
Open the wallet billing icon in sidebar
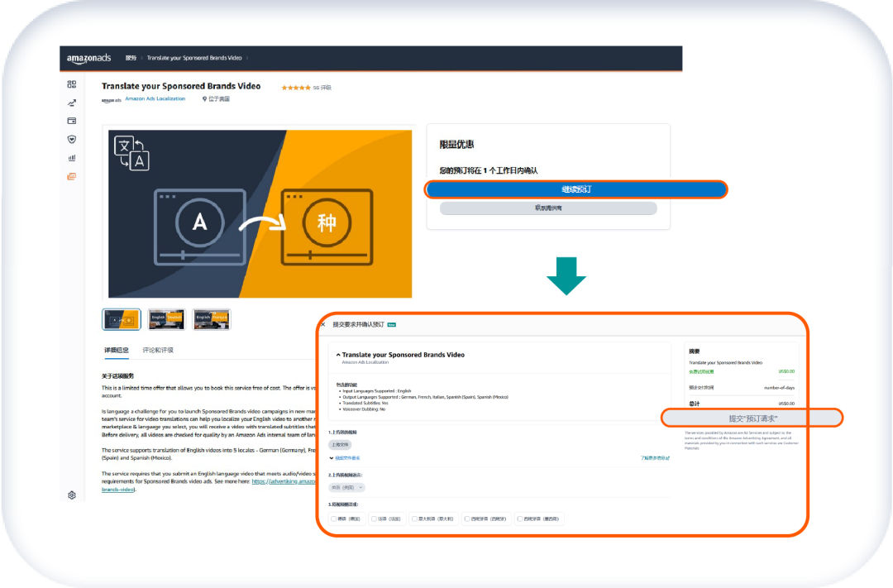(72, 121)
